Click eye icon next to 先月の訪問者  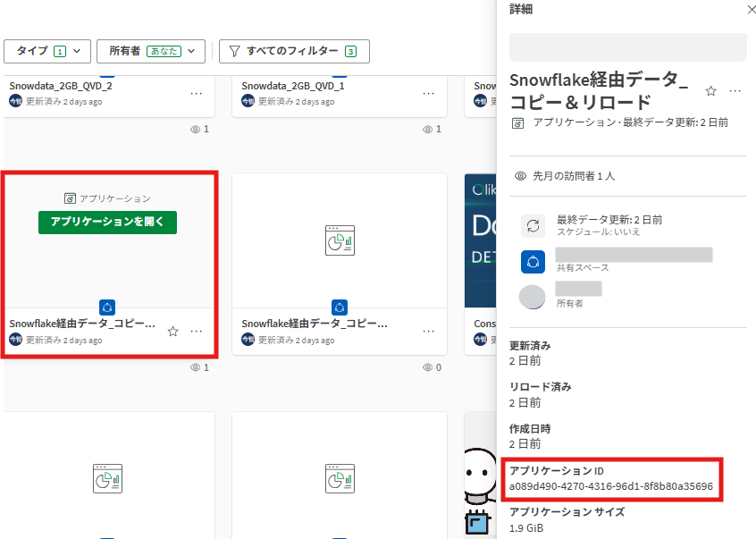[x=521, y=176]
